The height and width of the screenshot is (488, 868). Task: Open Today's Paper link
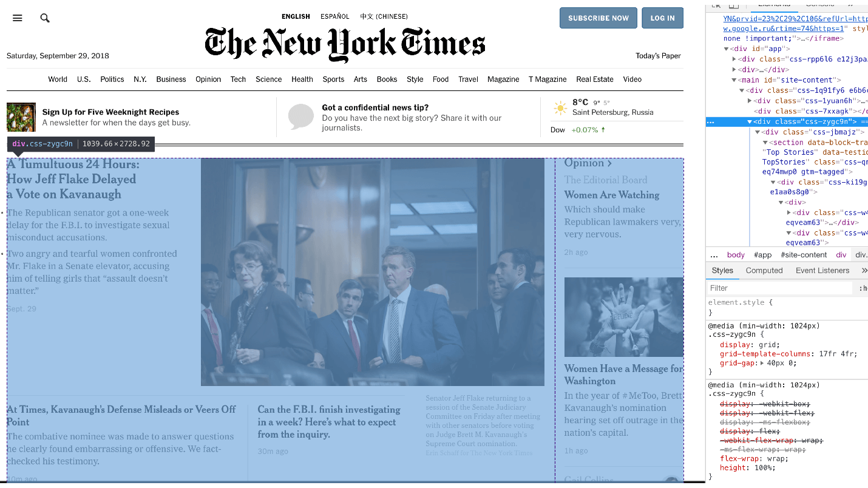click(658, 56)
